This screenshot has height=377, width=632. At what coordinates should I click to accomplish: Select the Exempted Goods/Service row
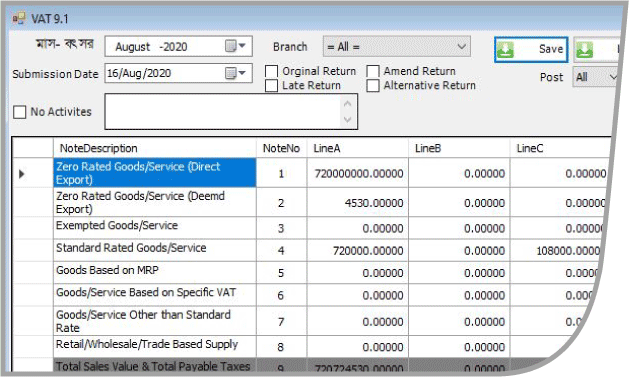click(155, 228)
